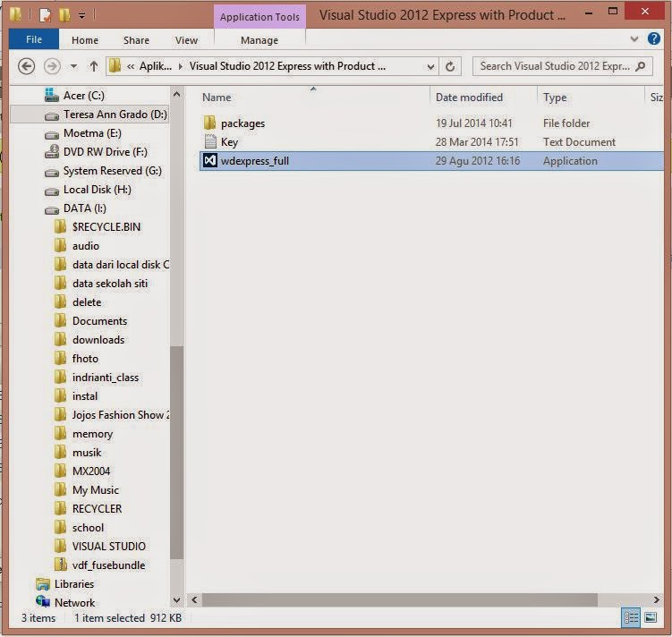Click the breadcrumb overflow chevrons
This screenshot has height=637, width=672.
click(131, 66)
